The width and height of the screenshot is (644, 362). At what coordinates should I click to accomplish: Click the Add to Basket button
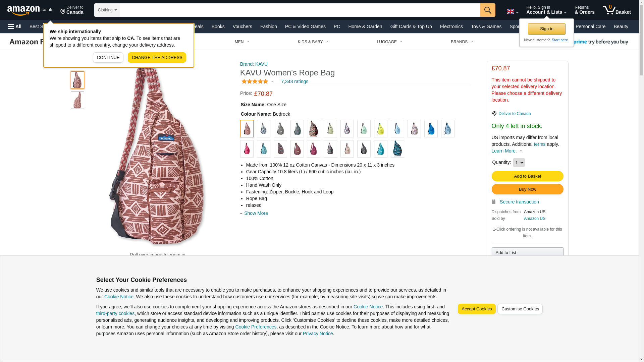point(527,176)
